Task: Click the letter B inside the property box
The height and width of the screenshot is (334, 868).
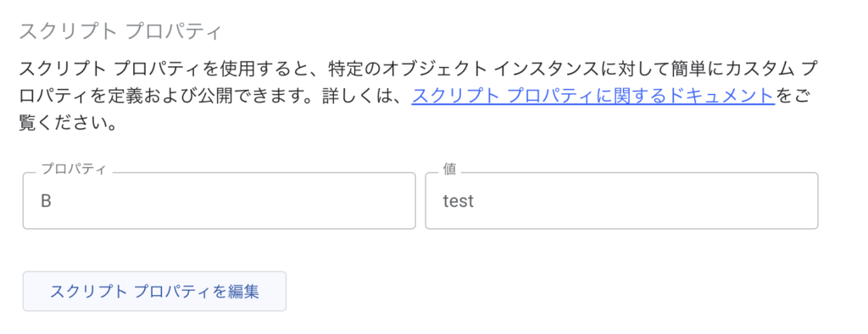Action: point(47,201)
